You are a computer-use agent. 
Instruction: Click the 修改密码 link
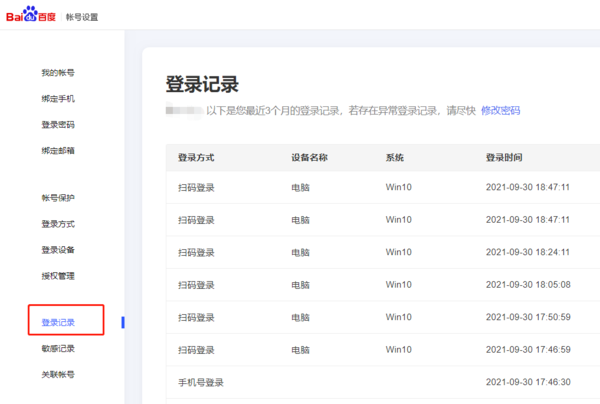(x=500, y=110)
